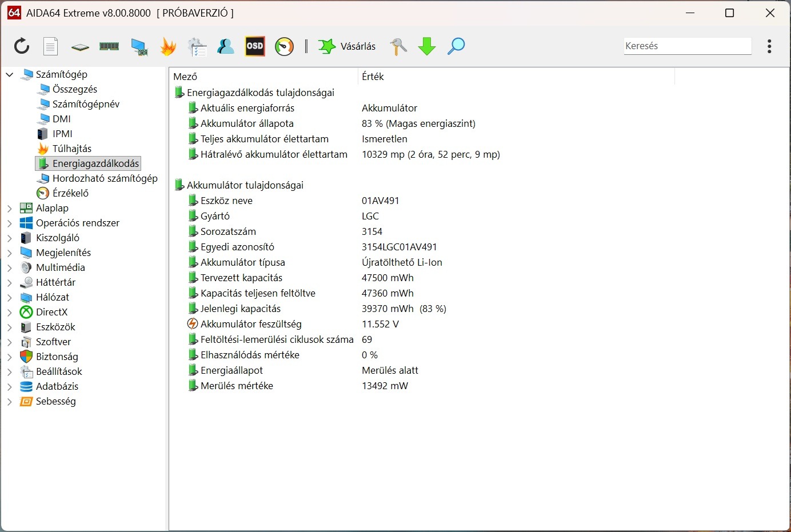Select Túlhajtás overclock item
This screenshot has width=791, height=532.
72,149
